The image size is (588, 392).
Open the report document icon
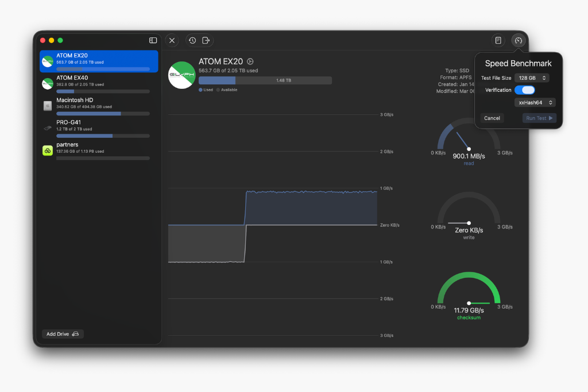[x=498, y=40]
